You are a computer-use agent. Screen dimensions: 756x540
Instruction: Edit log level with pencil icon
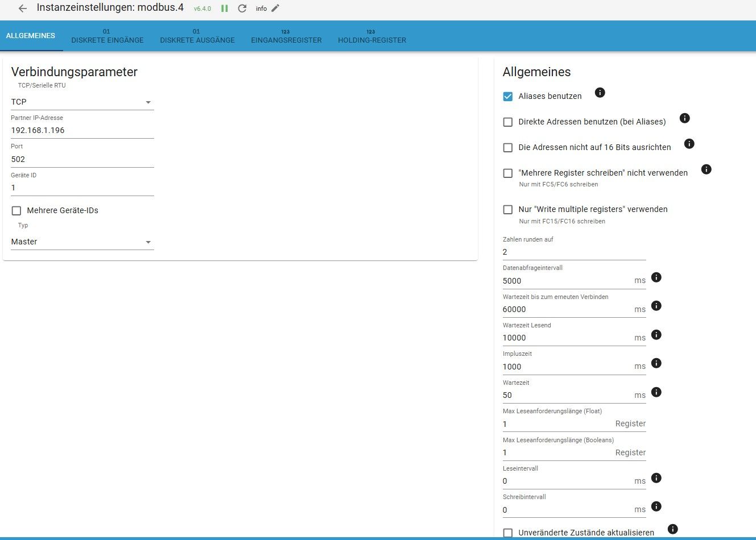pyautogui.click(x=275, y=8)
